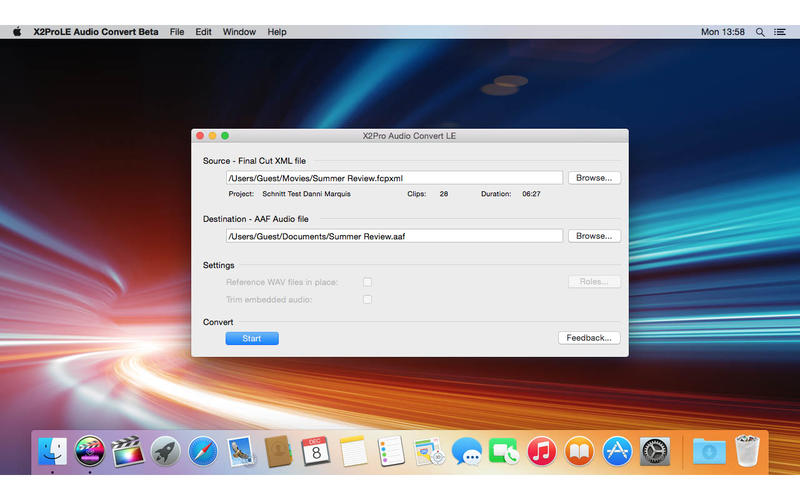Open Notification Center icon
This screenshot has height=500, width=800.
(780, 32)
